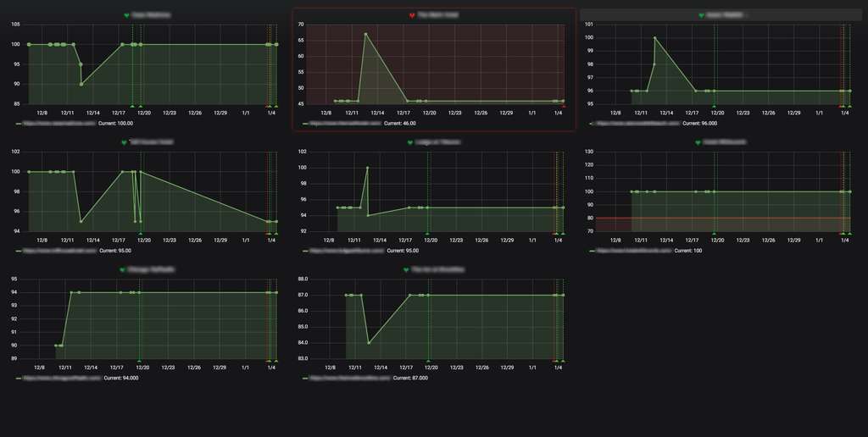Click green annotation triangle near 12/20 in 87.000 panel
This screenshot has height=437, width=868.
428,362
